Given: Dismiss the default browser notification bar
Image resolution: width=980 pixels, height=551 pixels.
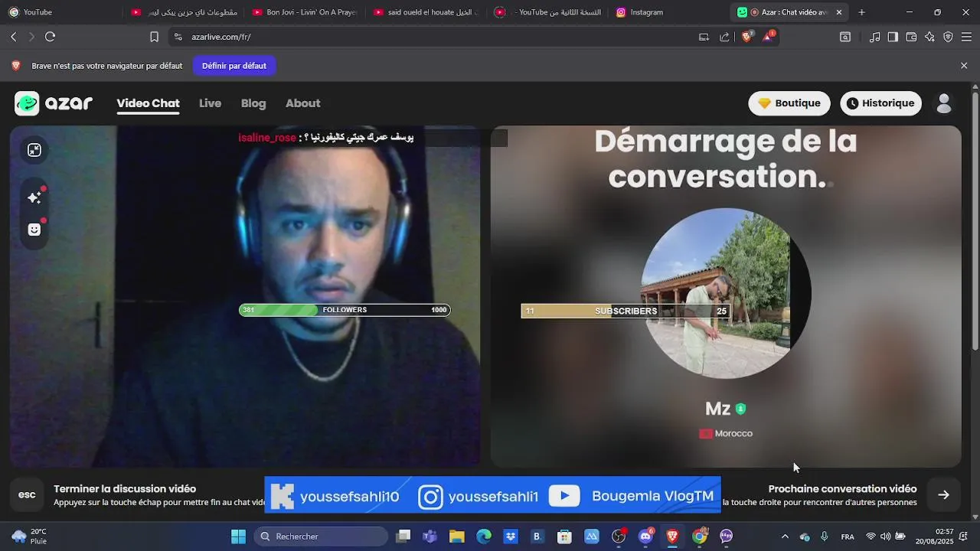Looking at the screenshot, I should pyautogui.click(x=964, y=66).
